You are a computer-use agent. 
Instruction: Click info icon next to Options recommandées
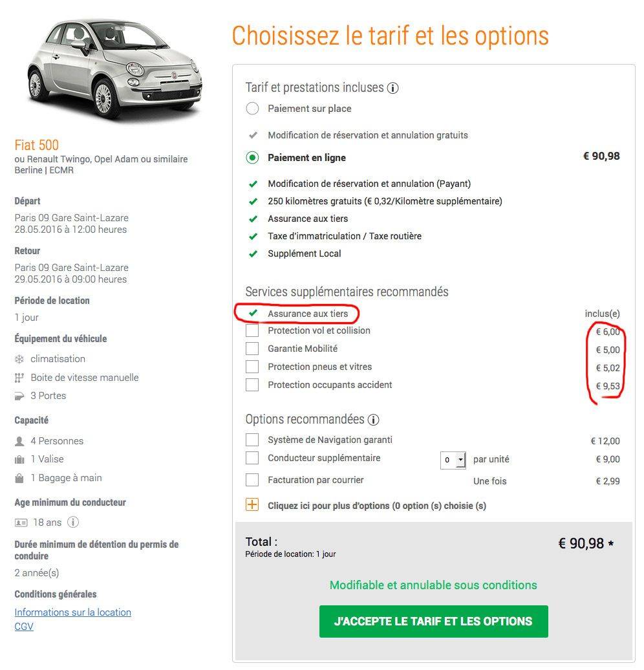pos(373,420)
